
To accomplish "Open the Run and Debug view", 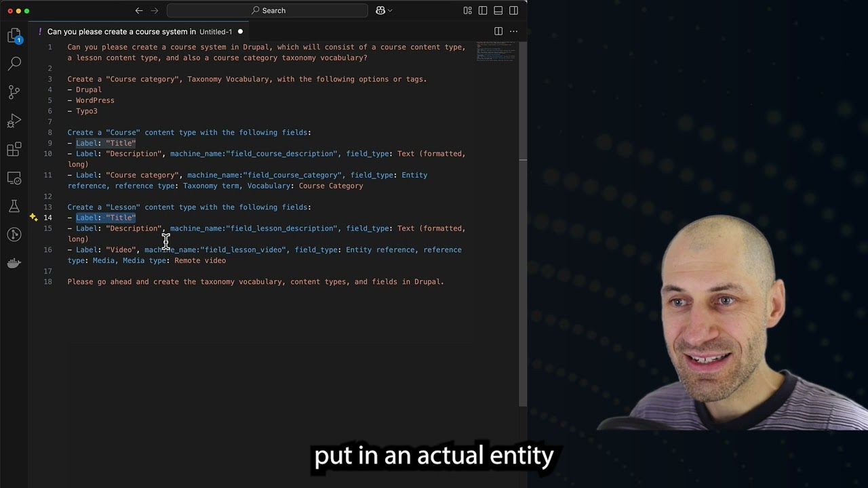I will 14,121.
